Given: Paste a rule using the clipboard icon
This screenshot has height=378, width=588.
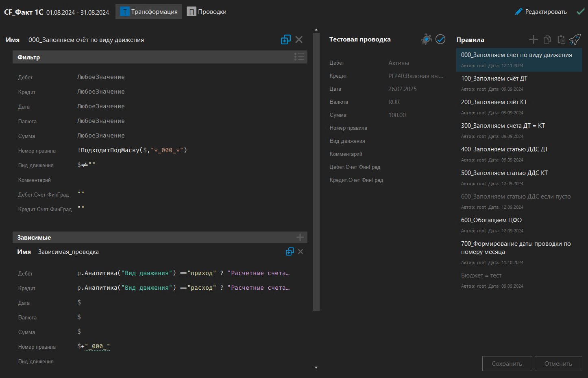Looking at the screenshot, I should [x=561, y=39].
